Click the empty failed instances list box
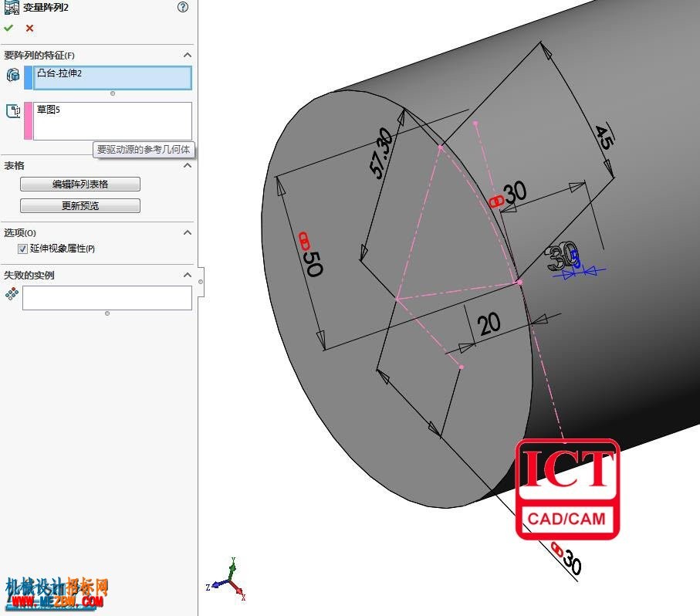700x616 pixels. (107, 298)
